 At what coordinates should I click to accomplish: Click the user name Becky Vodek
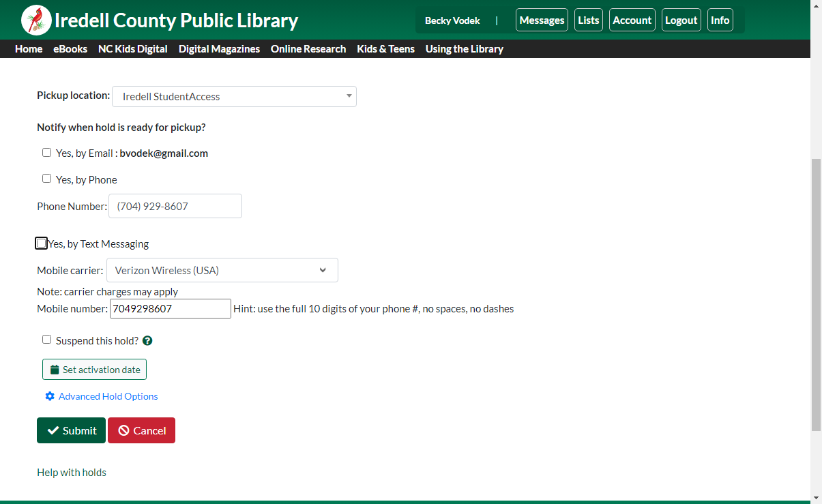(452, 20)
